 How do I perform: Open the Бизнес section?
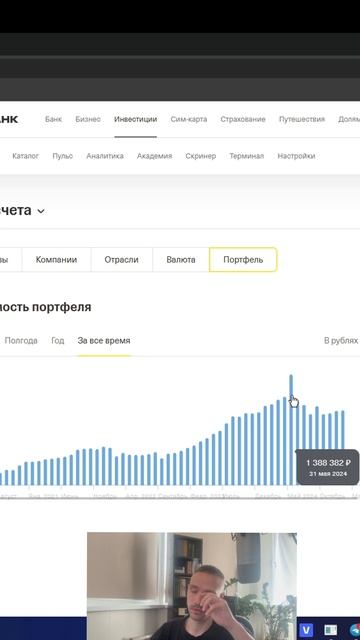(x=88, y=119)
